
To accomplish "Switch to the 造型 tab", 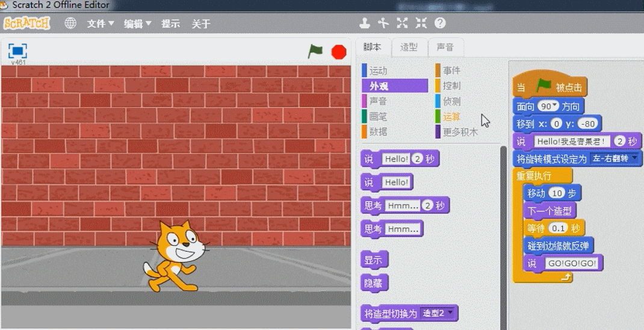I will click(x=409, y=47).
